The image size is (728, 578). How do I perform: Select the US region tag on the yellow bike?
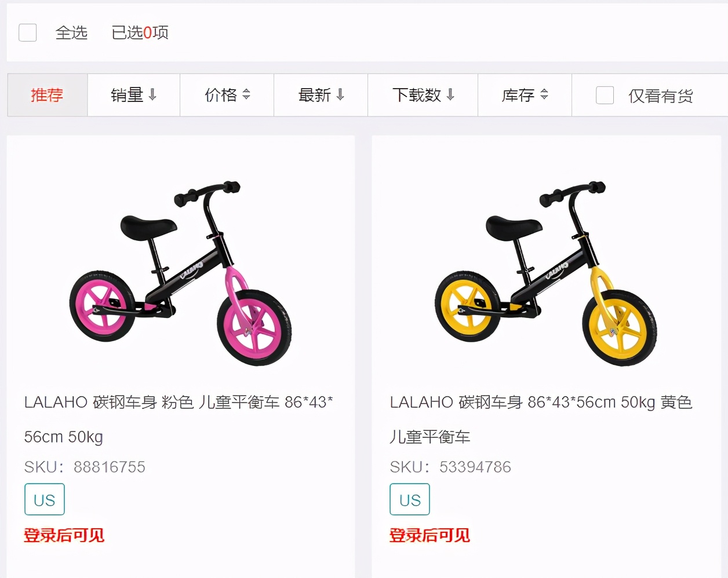click(409, 499)
